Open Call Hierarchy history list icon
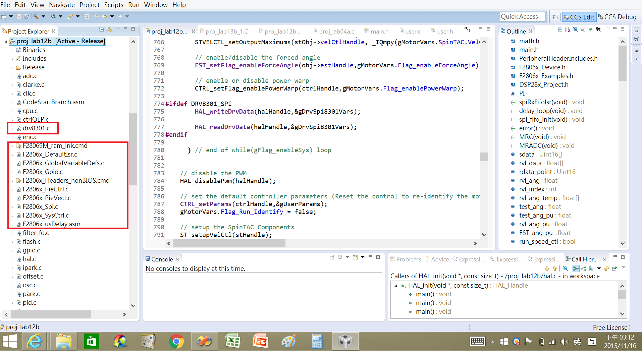This screenshot has width=644, height=362. pyautogui.click(x=591, y=268)
